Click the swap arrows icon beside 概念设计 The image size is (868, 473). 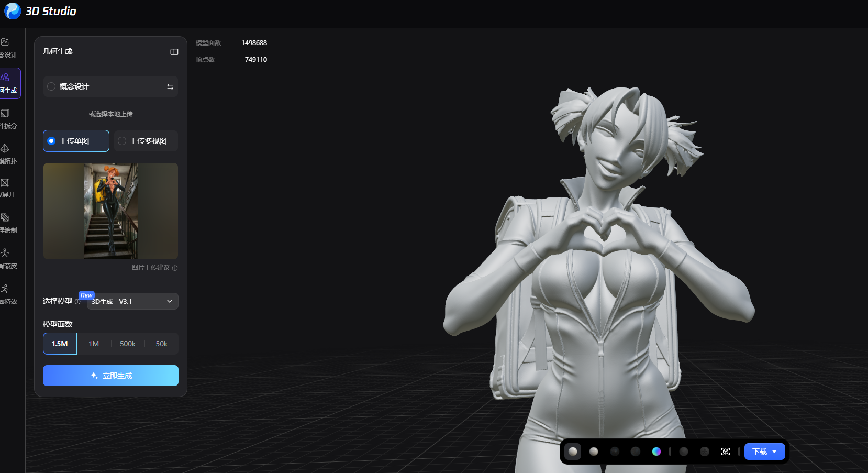(170, 87)
